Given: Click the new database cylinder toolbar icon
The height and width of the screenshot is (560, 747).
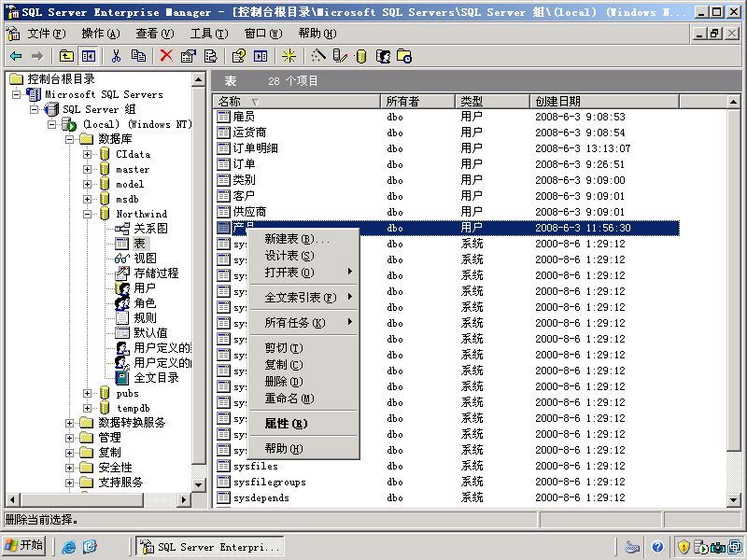Looking at the screenshot, I should click(x=361, y=56).
